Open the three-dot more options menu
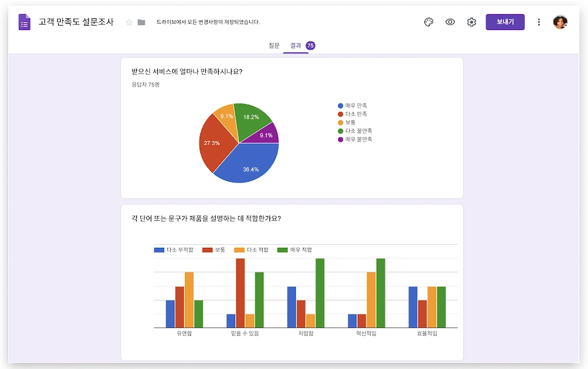This screenshot has width=588, height=369. [x=539, y=22]
